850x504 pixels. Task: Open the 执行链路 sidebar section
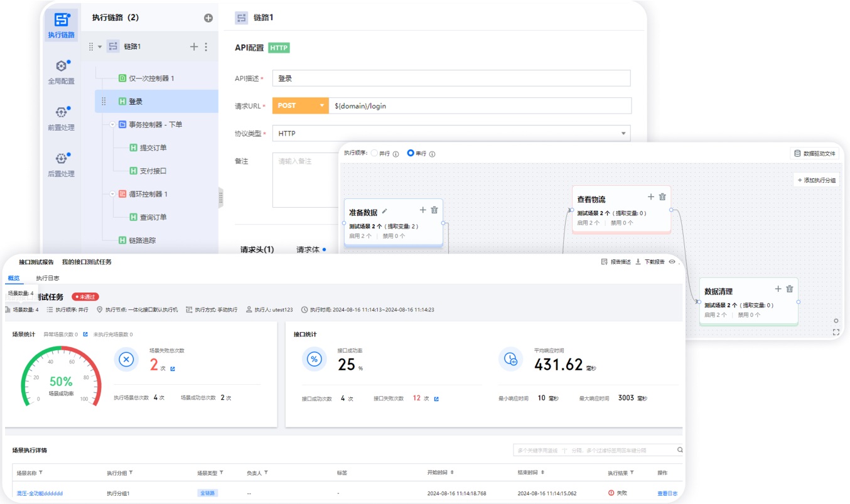tap(61, 25)
